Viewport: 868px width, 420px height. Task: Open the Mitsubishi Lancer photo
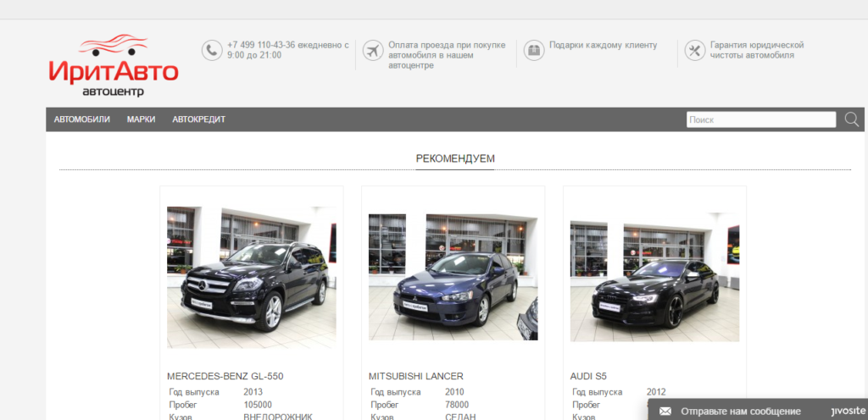pyautogui.click(x=453, y=277)
